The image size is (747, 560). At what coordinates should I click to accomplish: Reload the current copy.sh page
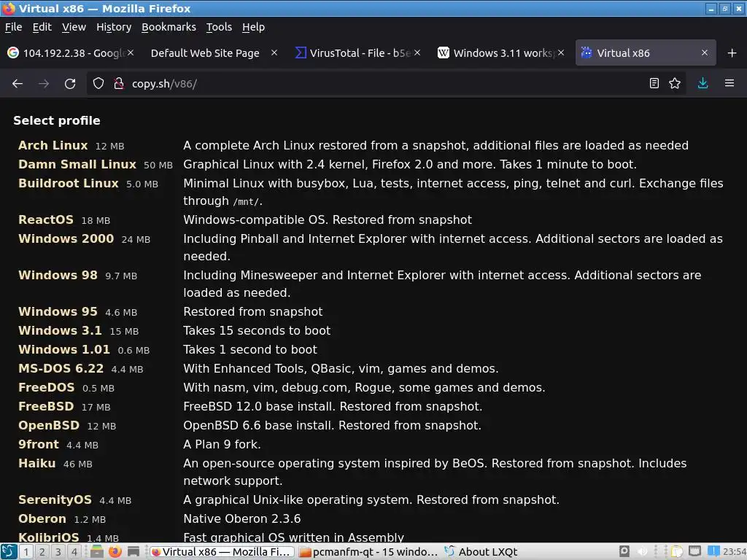(x=70, y=84)
